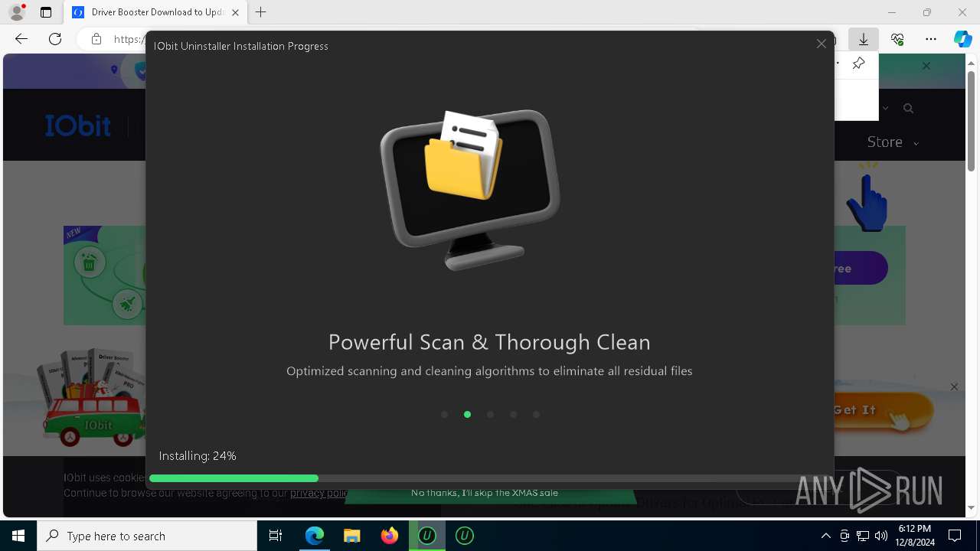Select the fifth slide indicator dot
Image resolution: width=980 pixels, height=551 pixels.
(x=536, y=415)
